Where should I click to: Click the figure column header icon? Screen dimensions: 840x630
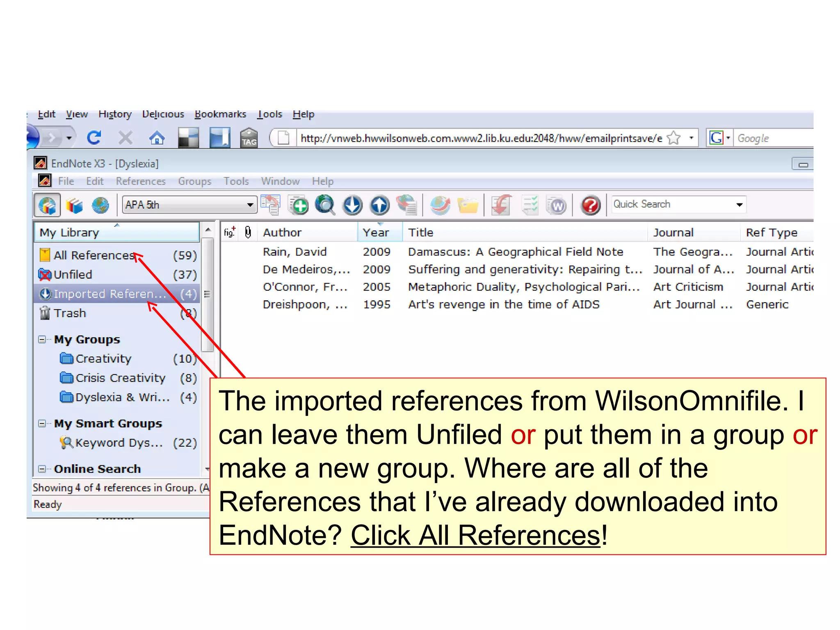(x=230, y=232)
